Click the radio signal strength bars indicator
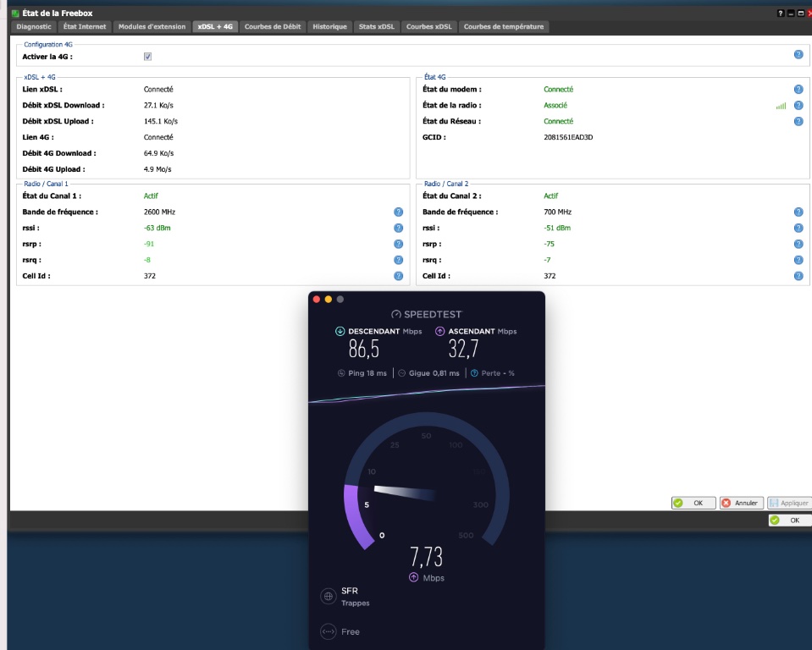 click(x=781, y=106)
